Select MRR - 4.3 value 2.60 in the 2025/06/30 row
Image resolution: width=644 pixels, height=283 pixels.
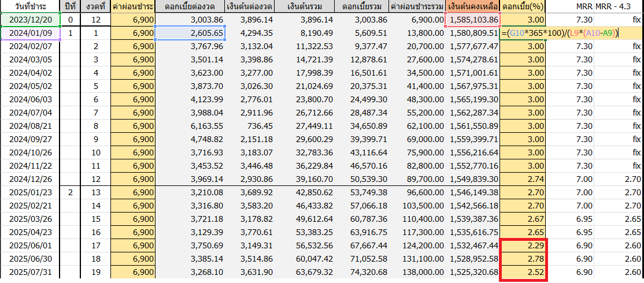pos(619,259)
